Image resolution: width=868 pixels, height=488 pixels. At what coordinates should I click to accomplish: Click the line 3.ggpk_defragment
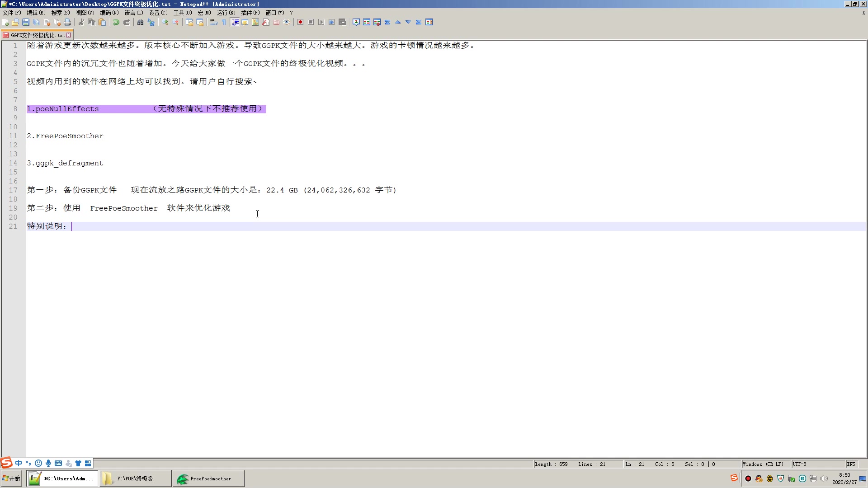point(65,163)
